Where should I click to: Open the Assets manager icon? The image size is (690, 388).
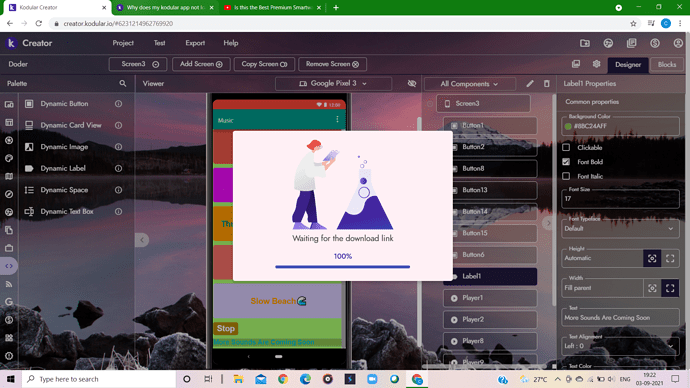(576, 64)
